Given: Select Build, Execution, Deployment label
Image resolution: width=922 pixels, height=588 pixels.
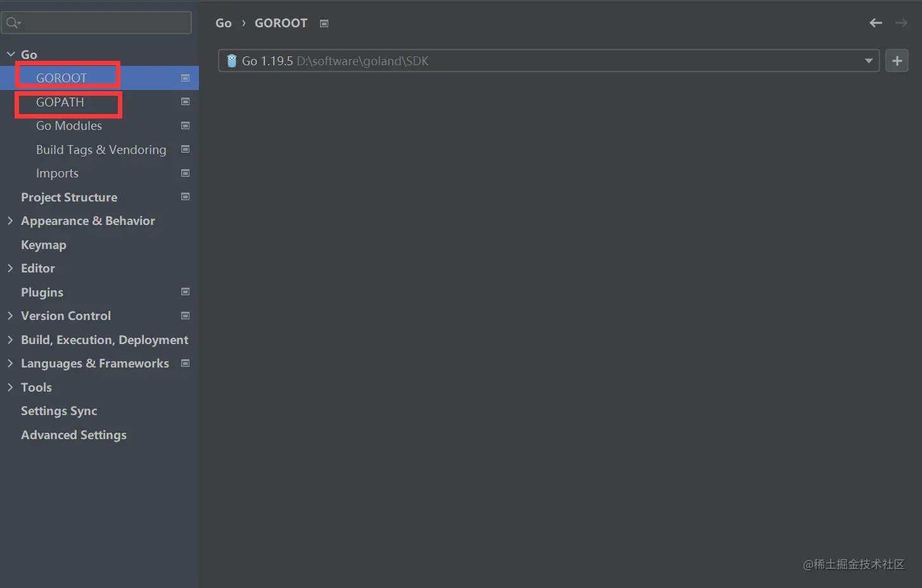Looking at the screenshot, I should tap(105, 340).
